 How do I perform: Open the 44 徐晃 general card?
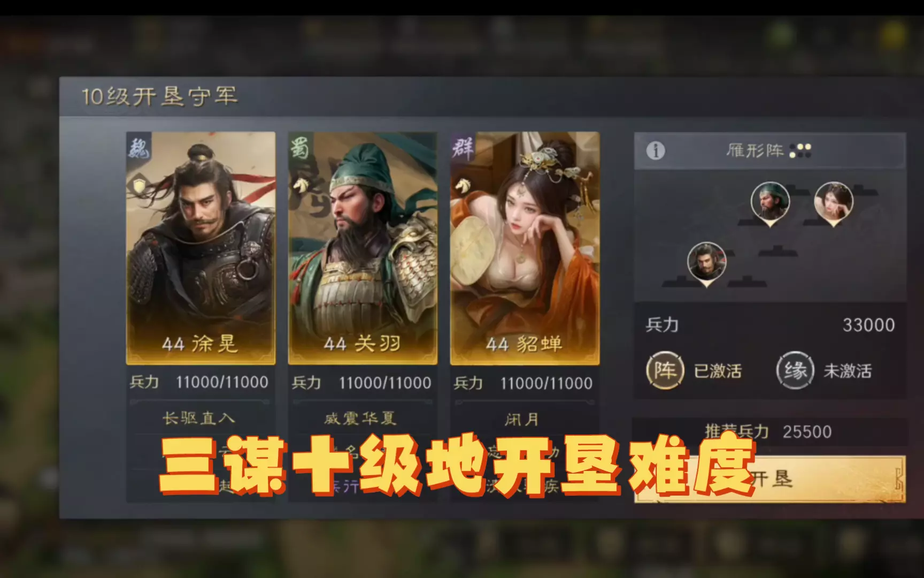(x=201, y=248)
